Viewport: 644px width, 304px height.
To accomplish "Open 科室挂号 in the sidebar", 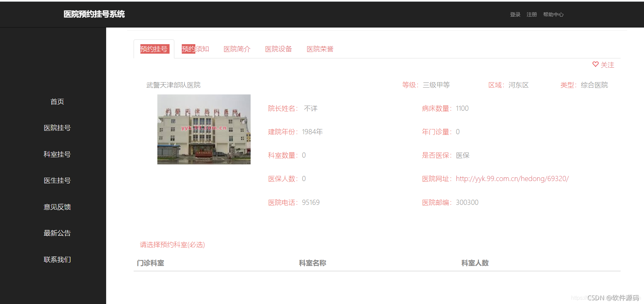I will click(57, 154).
